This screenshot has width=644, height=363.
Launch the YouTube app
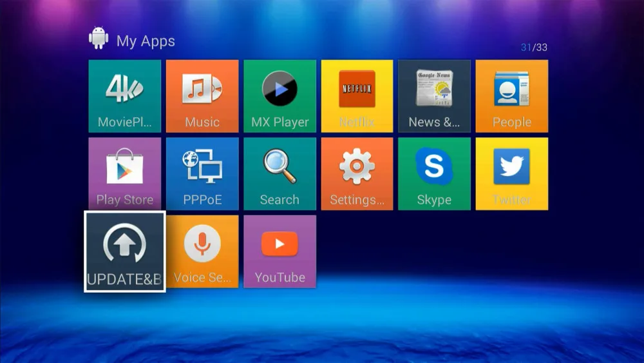[279, 251]
